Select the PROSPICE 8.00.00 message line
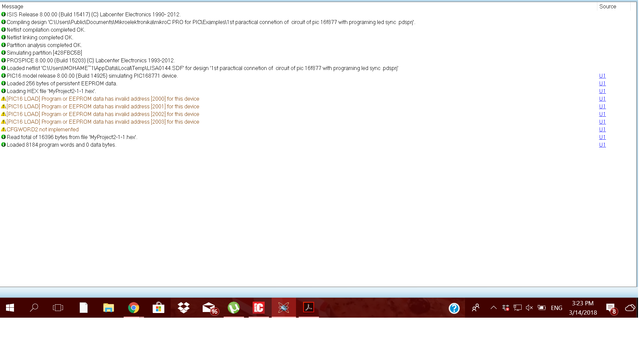This screenshot has height=360, width=640. pyautogui.click(x=91, y=60)
